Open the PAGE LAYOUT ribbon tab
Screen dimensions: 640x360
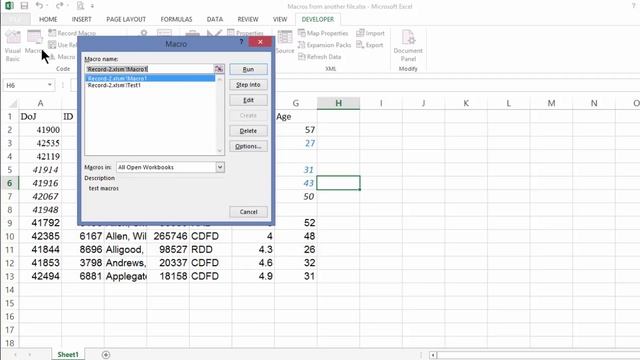(x=126, y=19)
